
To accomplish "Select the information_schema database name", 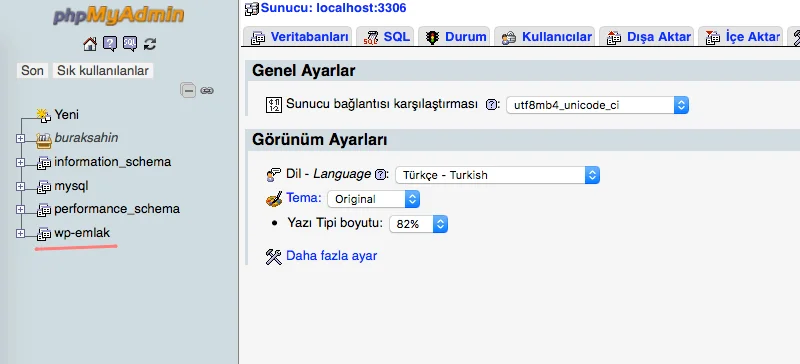I will [112, 162].
